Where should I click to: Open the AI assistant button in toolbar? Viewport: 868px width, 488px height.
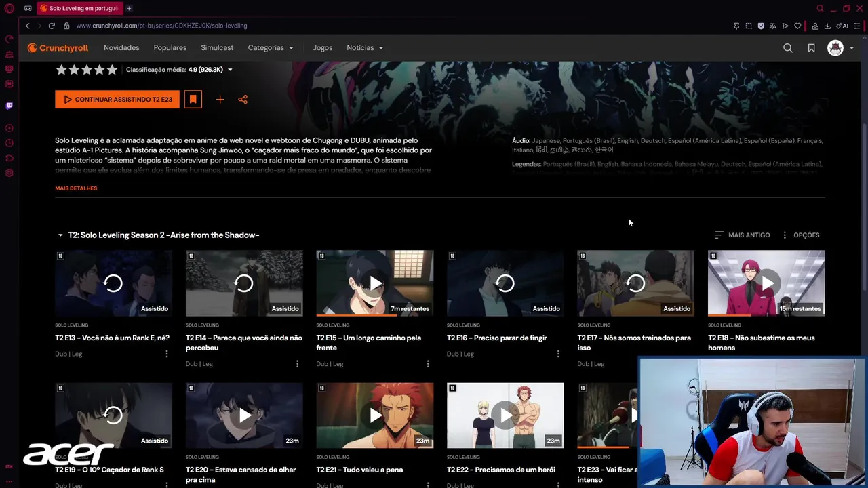(843, 26)
